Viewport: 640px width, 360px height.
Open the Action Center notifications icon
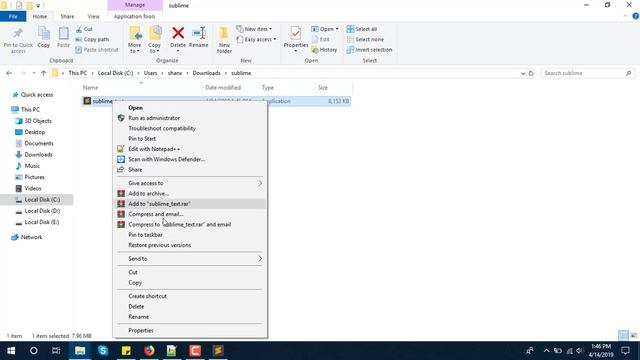pyautogui.click(x=625, y=351)
